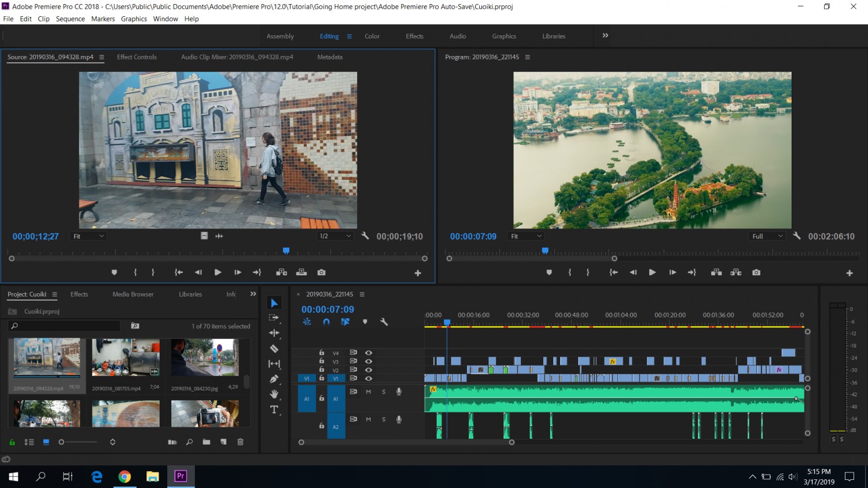Solo audio track A2
This screenshot has width=868, height=488.
pyautogui.click(x=384, y=419)
